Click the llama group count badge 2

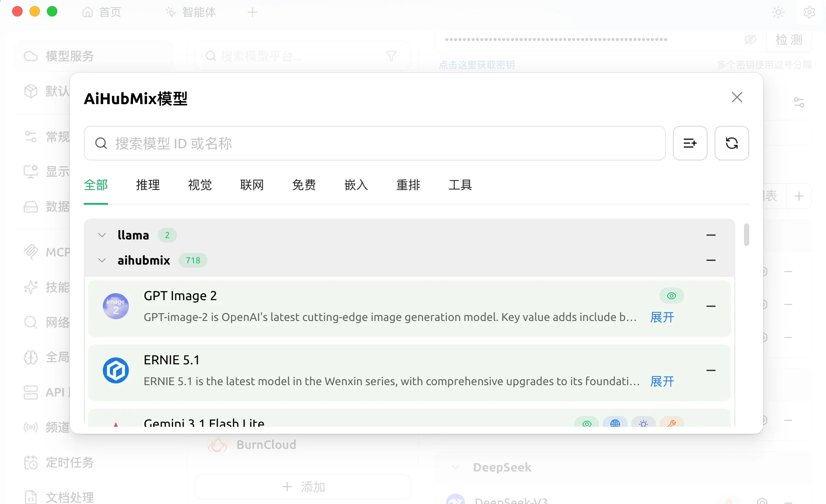pos(167,235)
